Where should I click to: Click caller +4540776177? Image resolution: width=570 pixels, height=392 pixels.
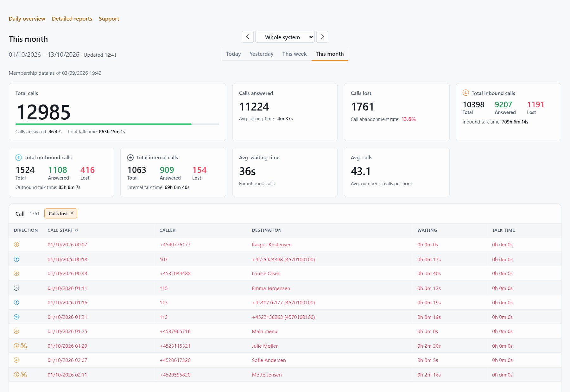(x=175, y=244)
